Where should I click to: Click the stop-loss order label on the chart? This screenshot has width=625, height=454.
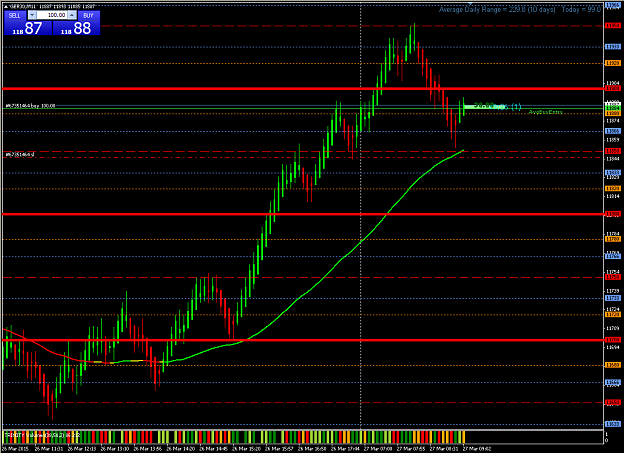point(20,154)
